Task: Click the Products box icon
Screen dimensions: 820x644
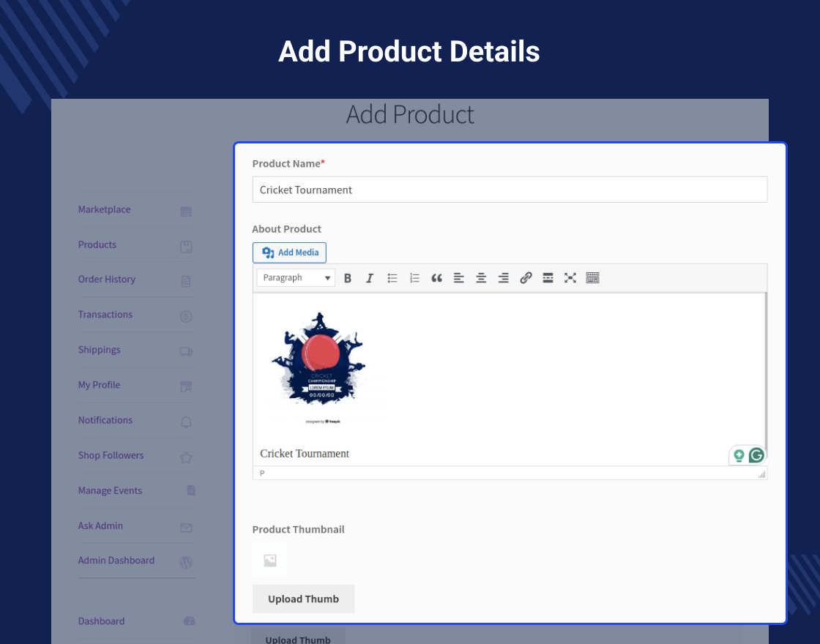Action: click(x=186, y=247)
